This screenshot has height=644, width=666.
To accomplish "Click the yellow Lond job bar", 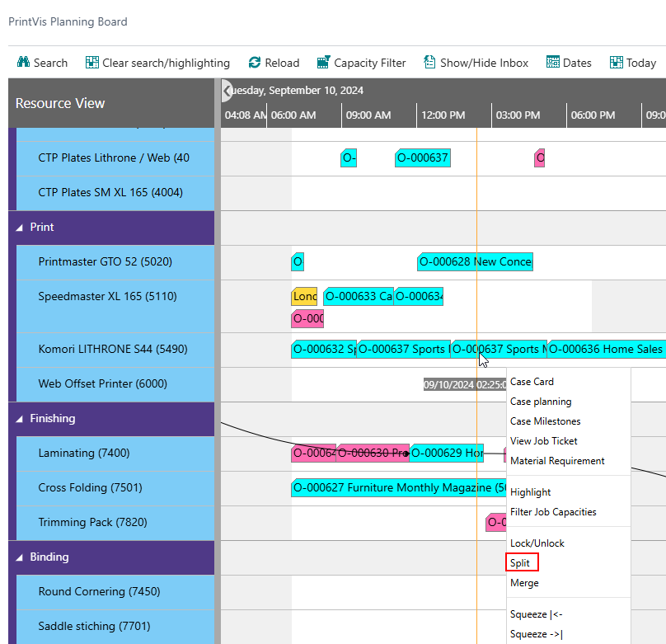I will pyautogui.click(x=304, y=297).
